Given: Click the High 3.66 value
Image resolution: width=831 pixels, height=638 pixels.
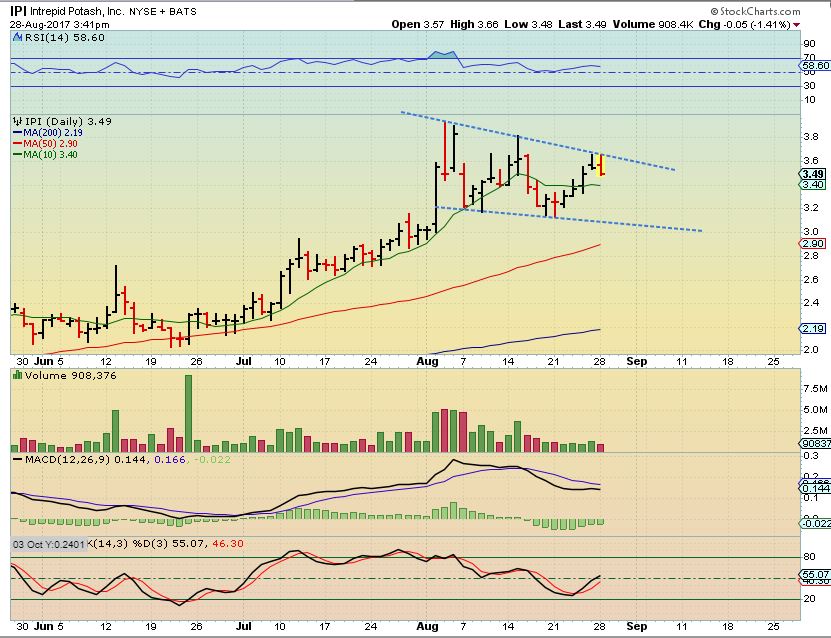Looking at the screenshot, I should pos(474,24).
